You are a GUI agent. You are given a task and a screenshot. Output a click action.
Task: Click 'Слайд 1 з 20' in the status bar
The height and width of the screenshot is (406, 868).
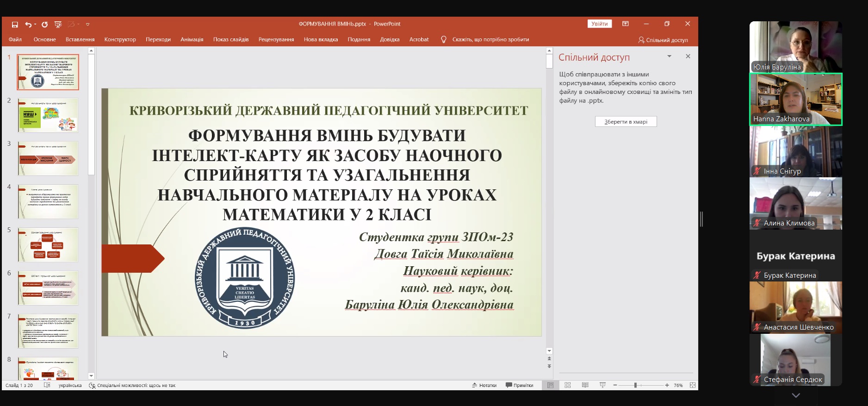pyautogui.click(x=19, y=385)
